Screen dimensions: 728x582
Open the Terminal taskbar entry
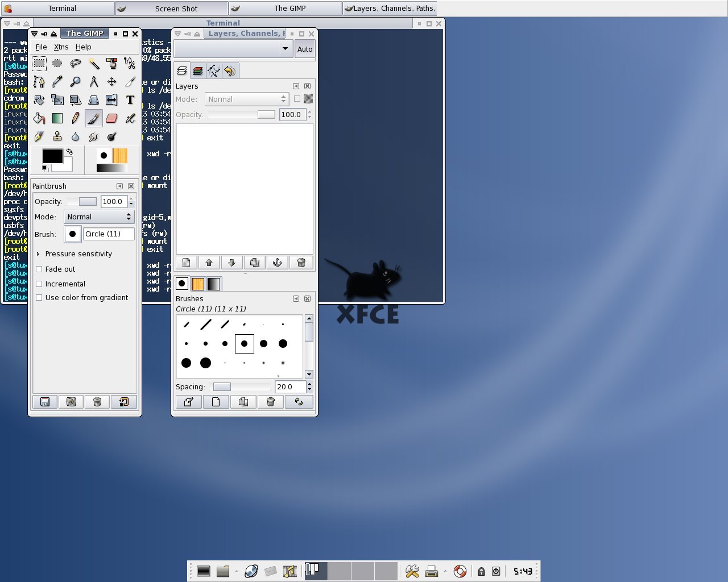[57, 9]
